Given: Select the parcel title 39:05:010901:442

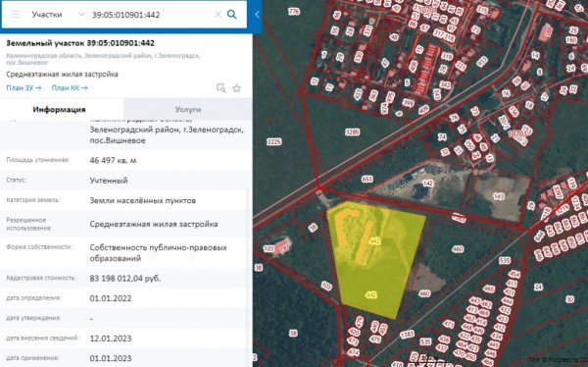Looking at the screenshot, I should pos(80,43).
